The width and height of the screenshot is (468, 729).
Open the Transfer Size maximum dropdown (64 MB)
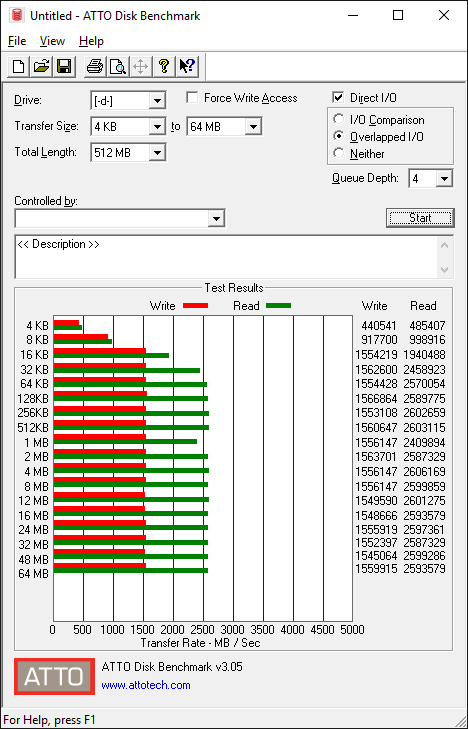253,126
